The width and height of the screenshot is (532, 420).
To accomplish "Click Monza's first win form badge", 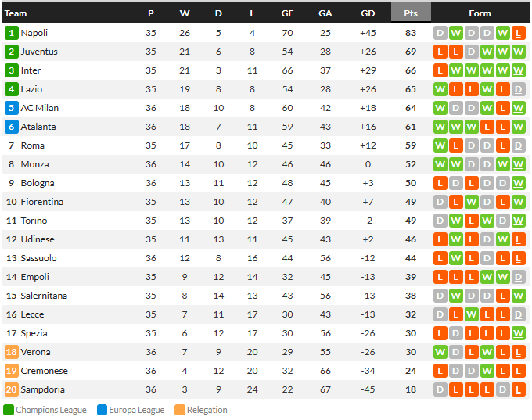I will click(440, 164).
